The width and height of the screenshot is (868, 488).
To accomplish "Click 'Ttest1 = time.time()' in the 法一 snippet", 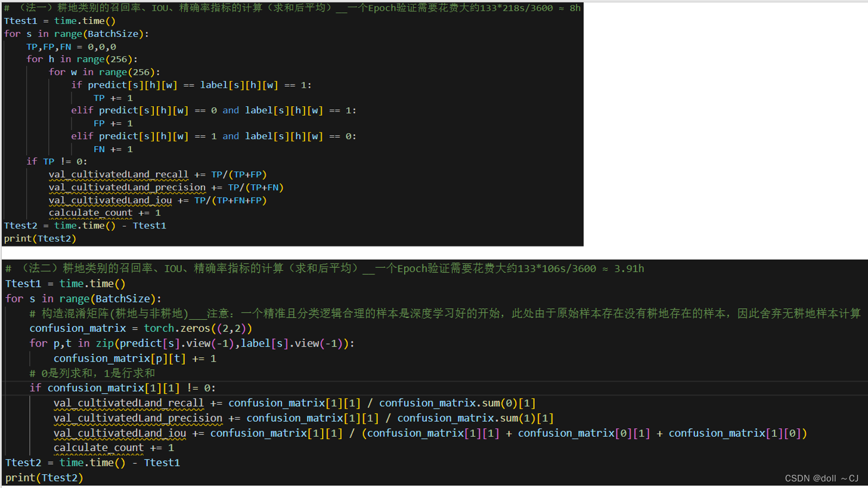I will pyautogui.click(x=60, y=21).
